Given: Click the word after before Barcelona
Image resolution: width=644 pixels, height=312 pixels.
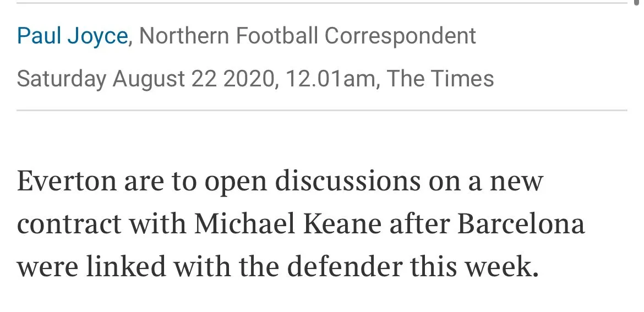Looking at the screenshot, I should tap(420, 225).
